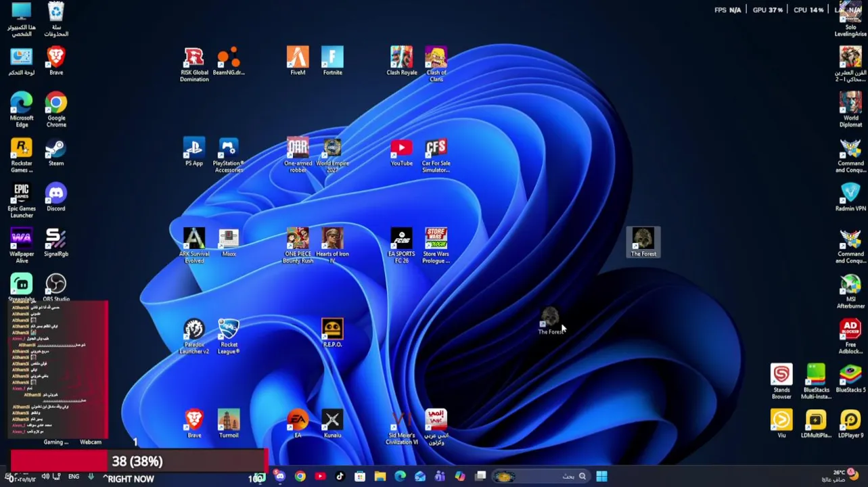This screenshot has height=487, width=868.
Task: Open Discord desktop shortcut
Action: 56,198
